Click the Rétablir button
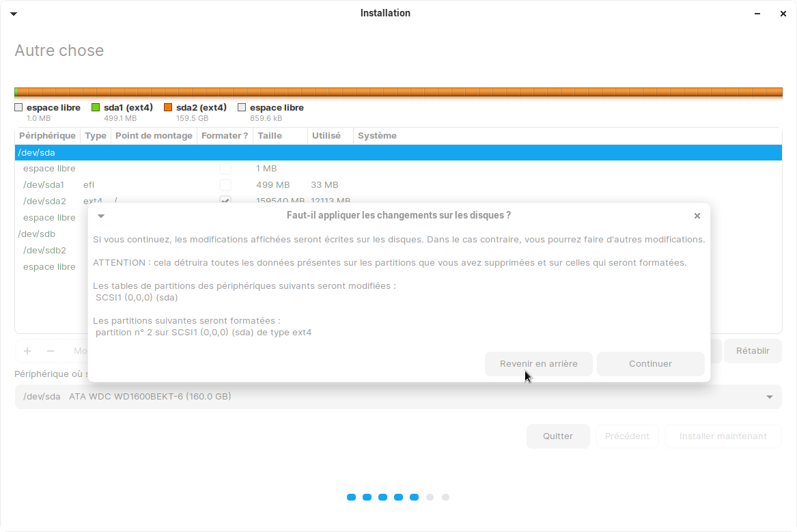This screenshot has width=797, height=532. (x=753, y=351)
